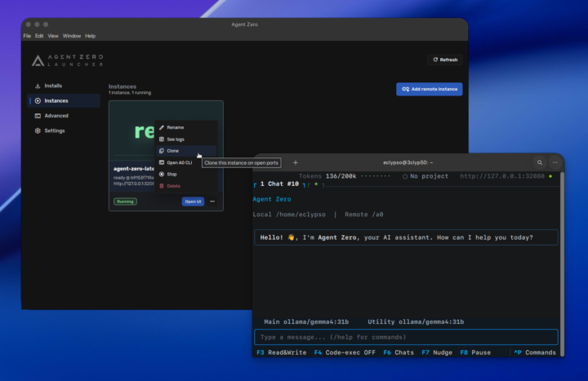Screen dimensions: 588x381
Task: Click the pencil icon beside Rename
Action: pos(162,127)
